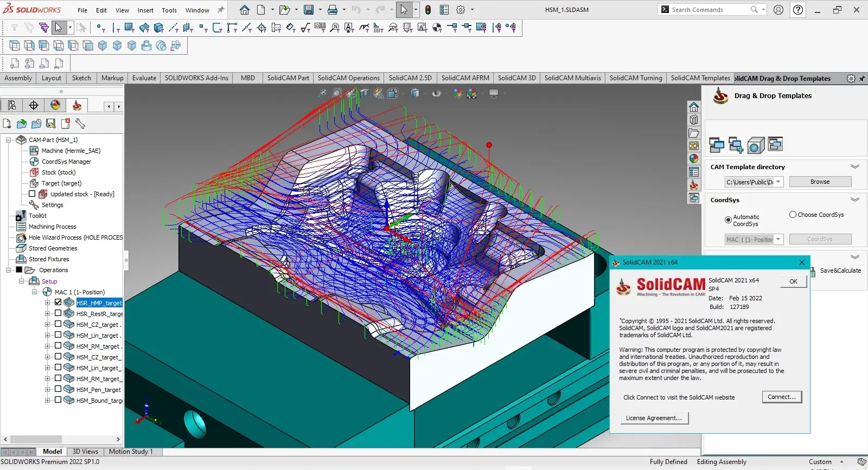Image resolution: width=868 pixels, height=470 pixels.
Task: Check the Updated stock - [Ready] checkbox
Action: coord(32,194)
